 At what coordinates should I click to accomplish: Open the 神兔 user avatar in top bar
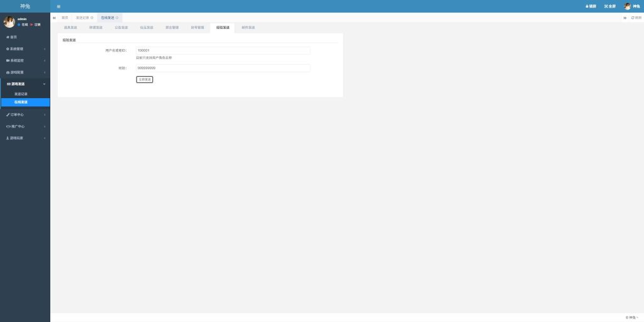[x=627, y=6]
